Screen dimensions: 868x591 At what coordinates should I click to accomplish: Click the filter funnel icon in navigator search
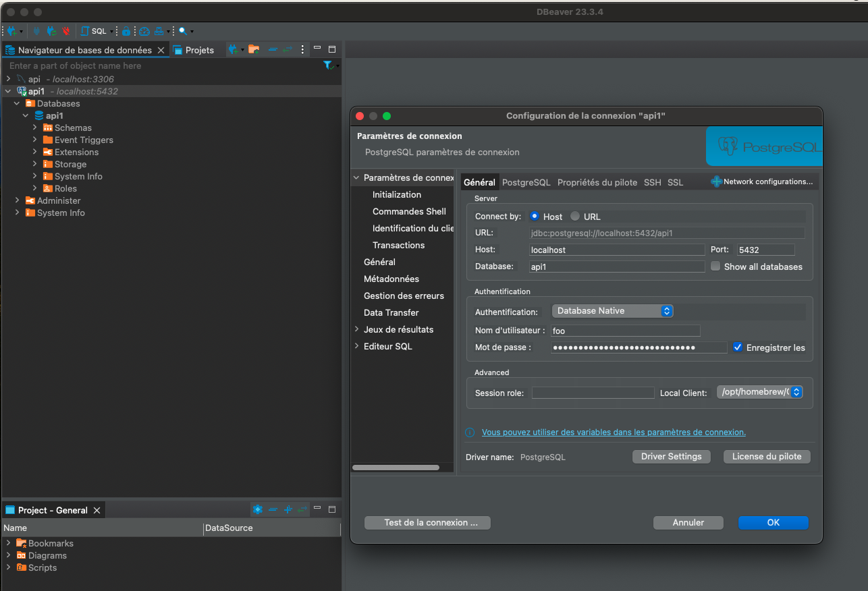point(327,65)
